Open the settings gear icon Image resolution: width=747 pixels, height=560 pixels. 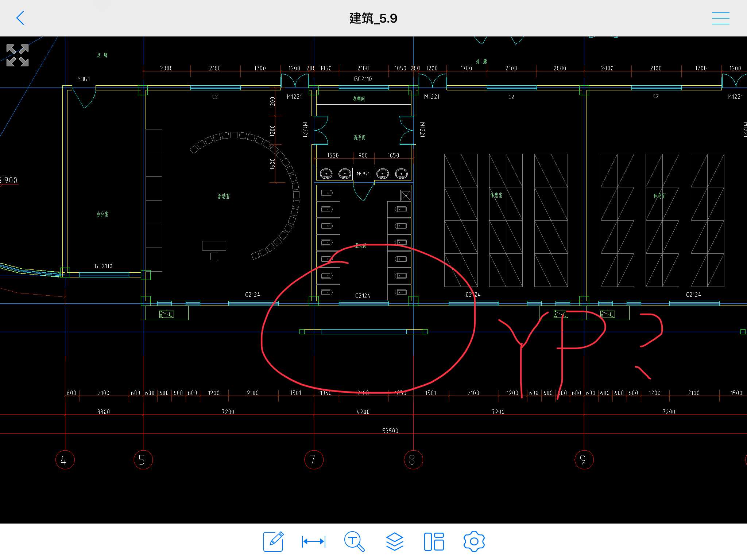tap(474, 541)
